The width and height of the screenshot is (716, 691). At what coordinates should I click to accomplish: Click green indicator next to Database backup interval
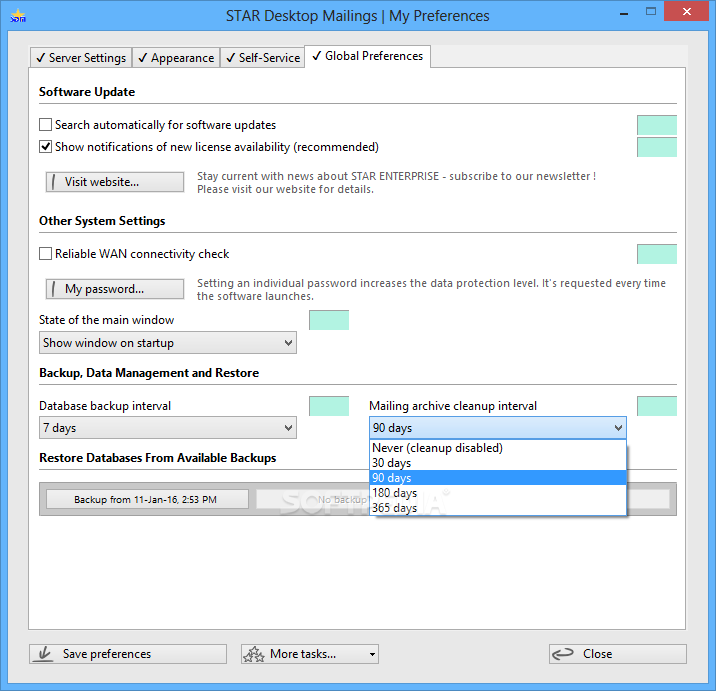click(x=329, y=406)
